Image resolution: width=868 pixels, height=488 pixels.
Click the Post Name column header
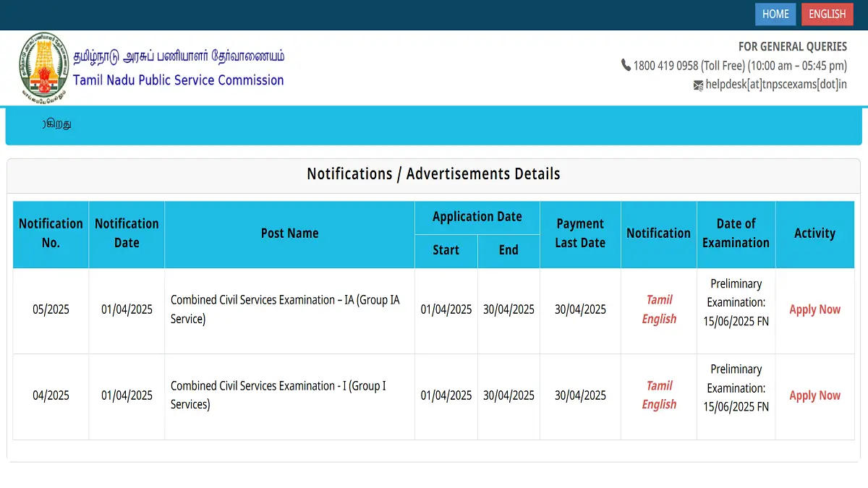289,233
